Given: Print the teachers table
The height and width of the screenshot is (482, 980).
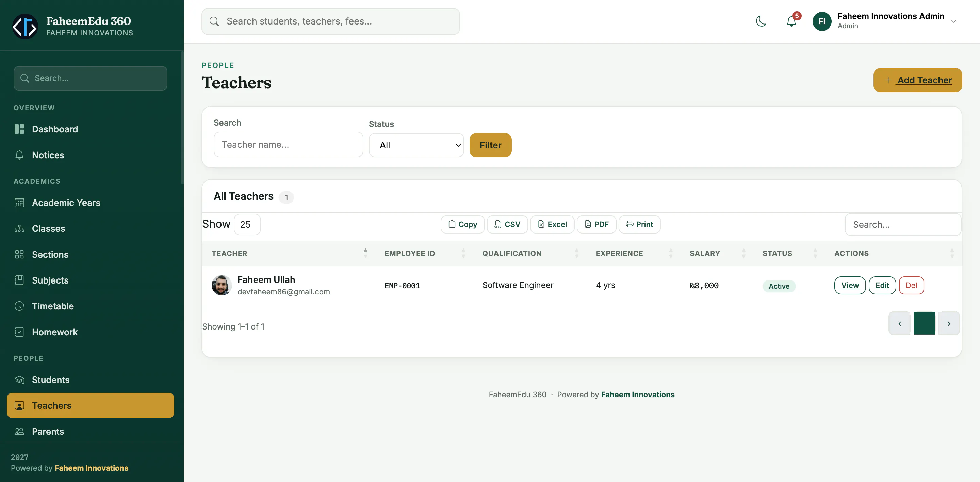Looking at the screenshot, I should 639,224.
